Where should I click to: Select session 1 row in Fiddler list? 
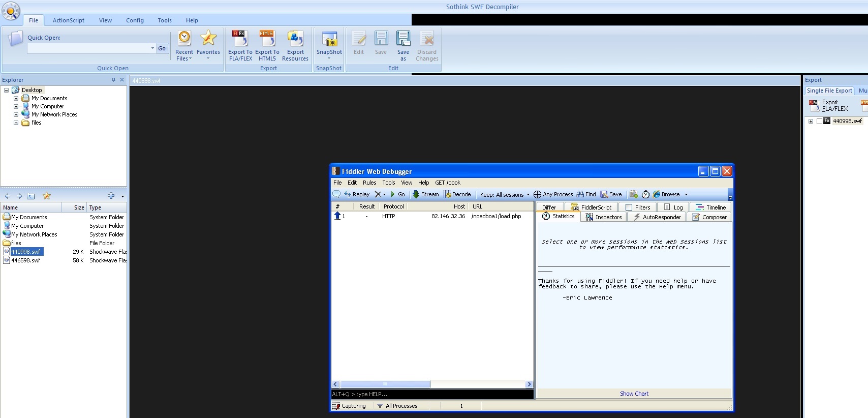[432, 216]
